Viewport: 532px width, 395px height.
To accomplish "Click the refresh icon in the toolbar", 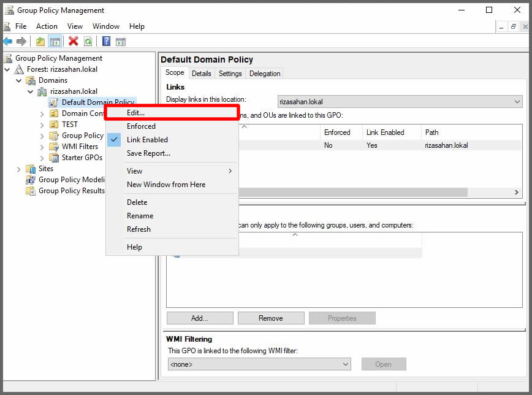I will pos(88,42).
